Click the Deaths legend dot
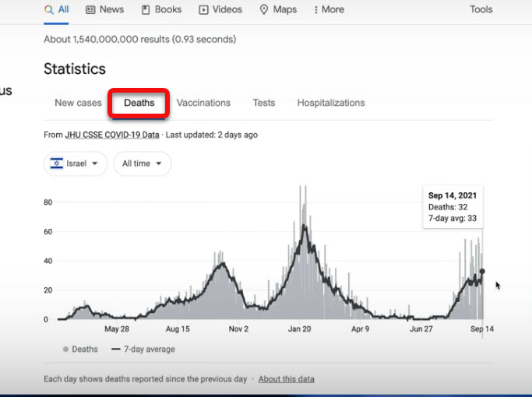Viewport: 532px width, 397px height. tap(66, 350)
